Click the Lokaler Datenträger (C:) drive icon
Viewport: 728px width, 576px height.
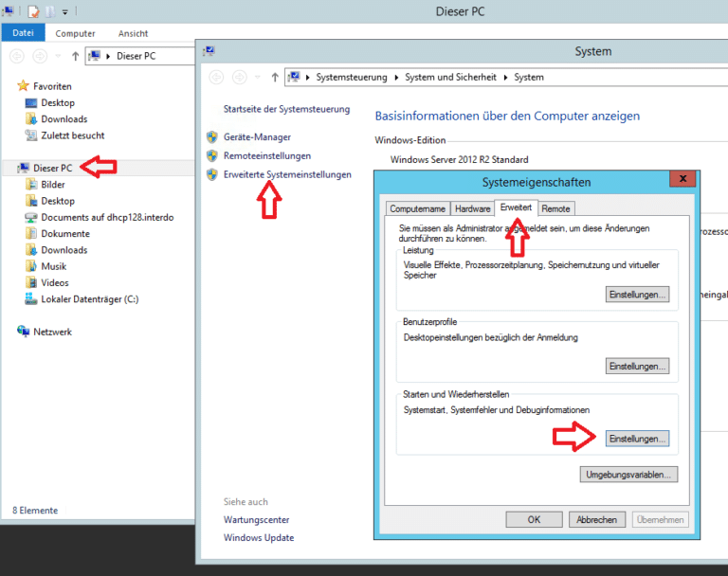pos(32,299)
